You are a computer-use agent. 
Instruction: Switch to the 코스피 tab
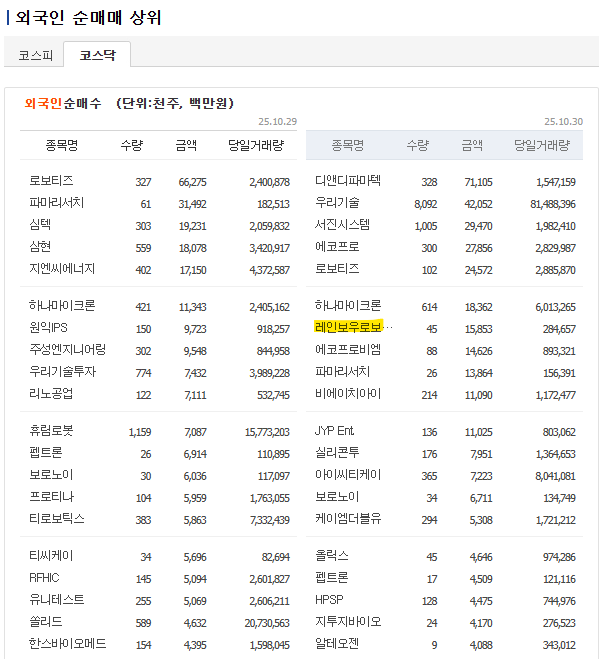pyautogui.click(x=35, y=55)
